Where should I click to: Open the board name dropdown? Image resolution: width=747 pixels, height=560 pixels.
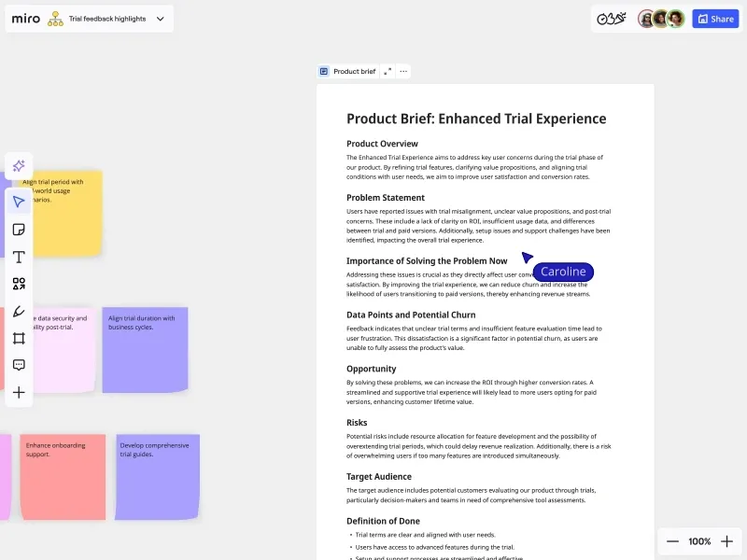pos(159,18)
